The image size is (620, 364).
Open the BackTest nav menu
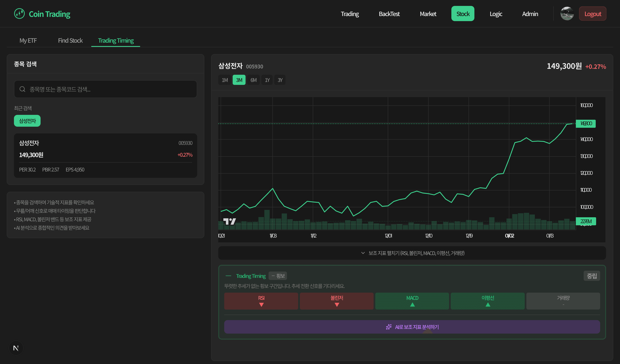click(389, 14)
